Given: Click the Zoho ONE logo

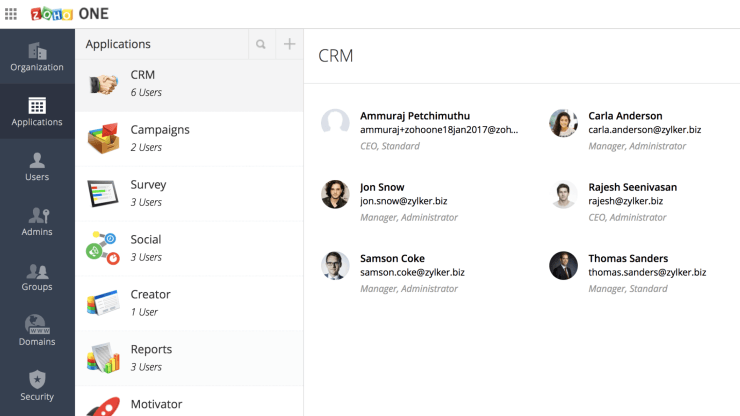Looking at the screenshot, I should tap(69, 14).
